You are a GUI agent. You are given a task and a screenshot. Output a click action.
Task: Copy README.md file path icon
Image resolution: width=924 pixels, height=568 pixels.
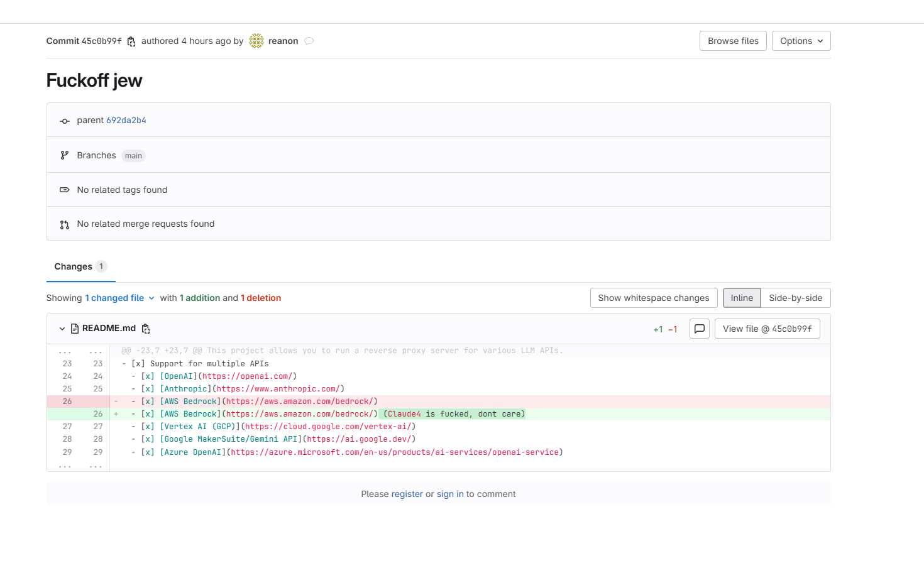146,329
